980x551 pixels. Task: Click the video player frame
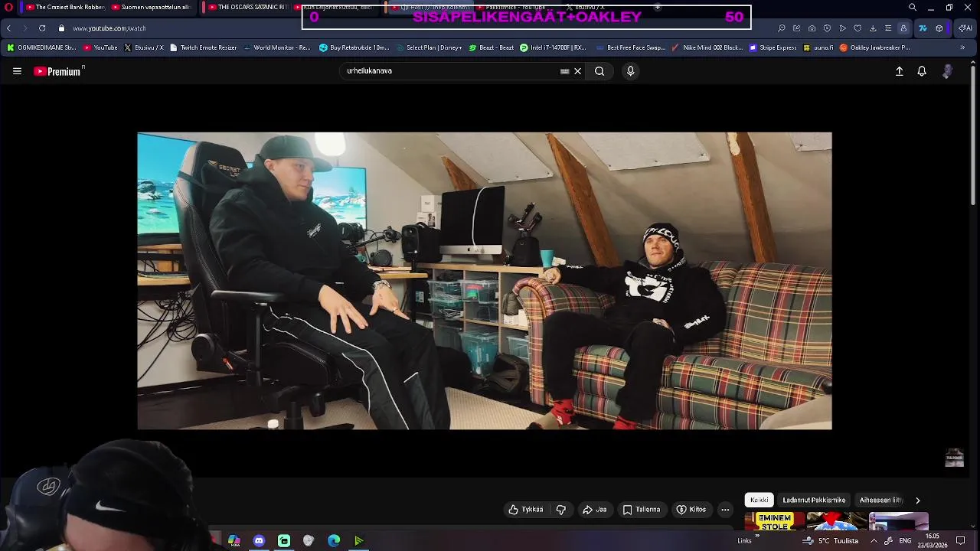coord(485,281)
